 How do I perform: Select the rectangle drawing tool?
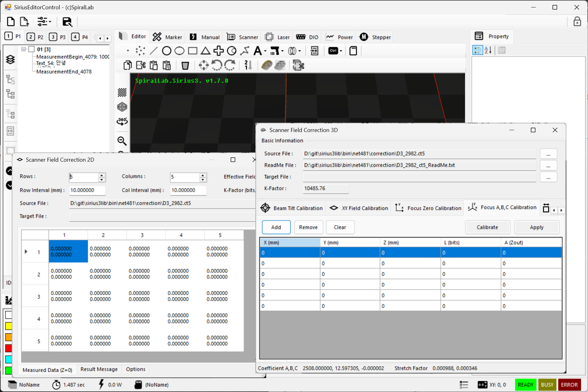coord(193,51)
